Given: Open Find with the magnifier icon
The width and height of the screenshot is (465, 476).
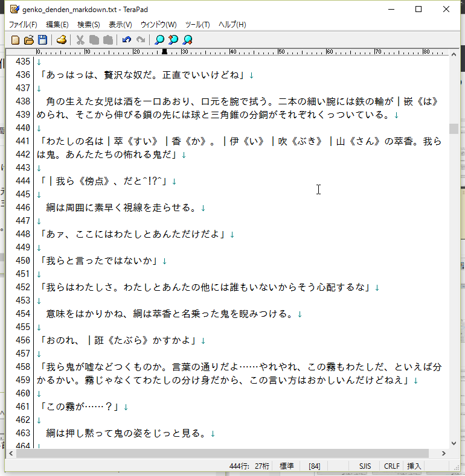Looking at the screenshot, I should pos(159,40).
